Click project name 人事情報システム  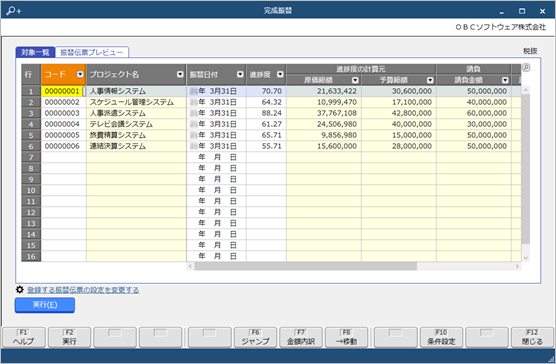[117, 91]
